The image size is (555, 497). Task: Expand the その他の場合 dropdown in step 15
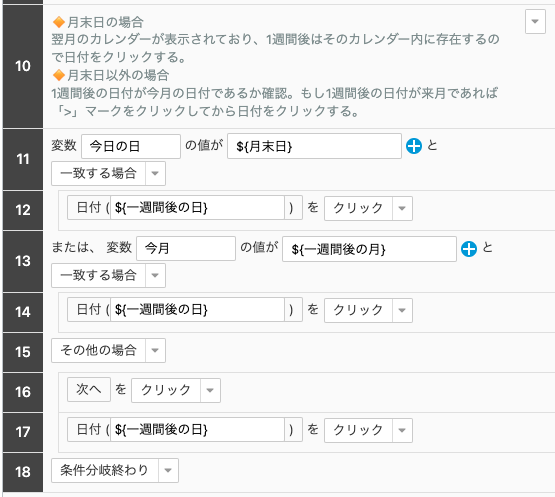point(155,350)
